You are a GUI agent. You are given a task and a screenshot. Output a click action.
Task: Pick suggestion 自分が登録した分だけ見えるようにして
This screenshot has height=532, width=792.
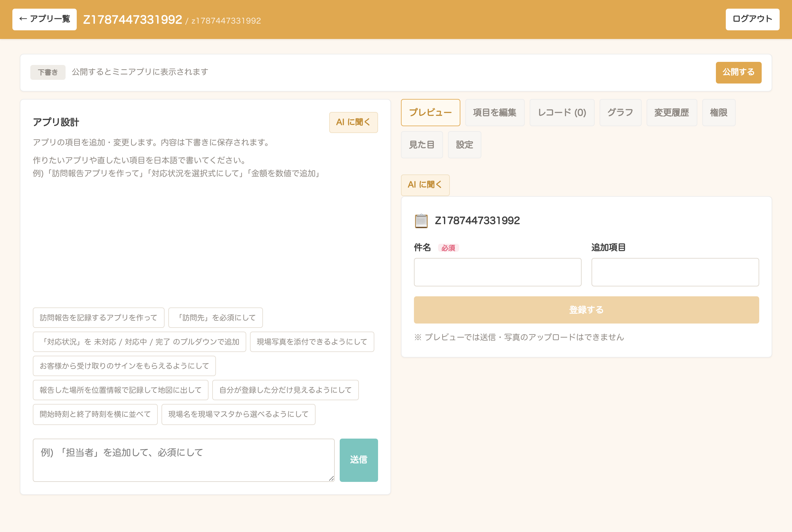click(285, 390)
